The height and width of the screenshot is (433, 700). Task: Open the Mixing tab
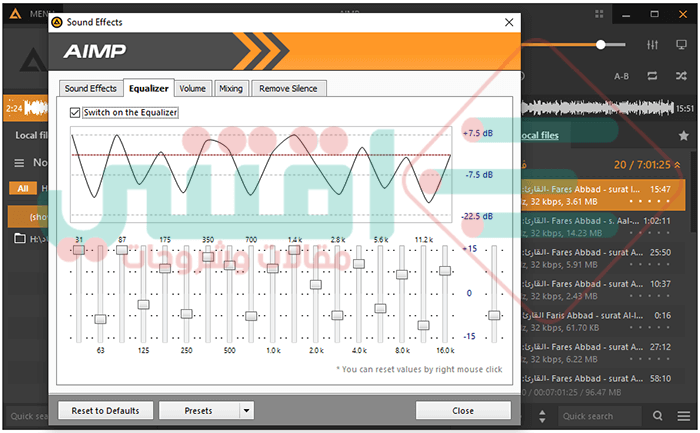(x=231, y=88)
